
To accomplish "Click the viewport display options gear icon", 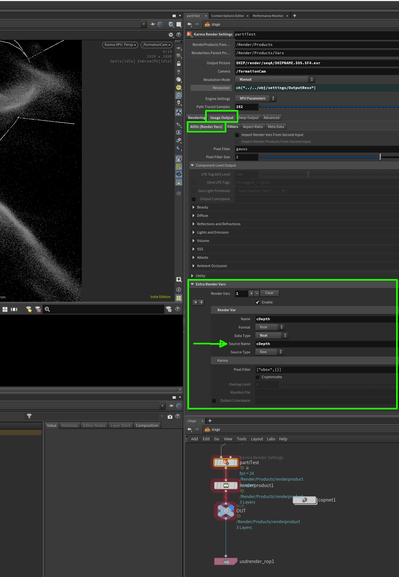I will (x=171, y=35).
